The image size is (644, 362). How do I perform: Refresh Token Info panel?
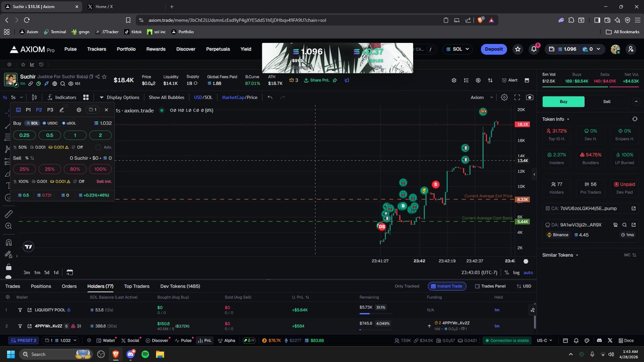coord(635,119)
